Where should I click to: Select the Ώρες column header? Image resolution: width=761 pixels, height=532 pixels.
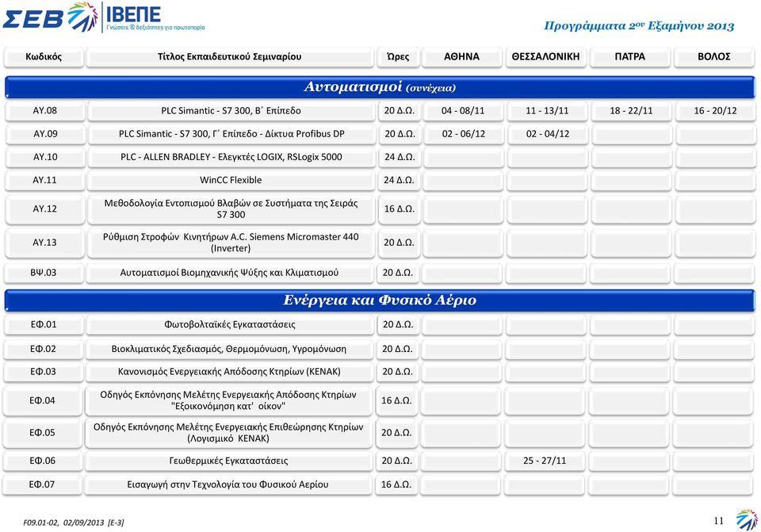[x=398, y=57]
